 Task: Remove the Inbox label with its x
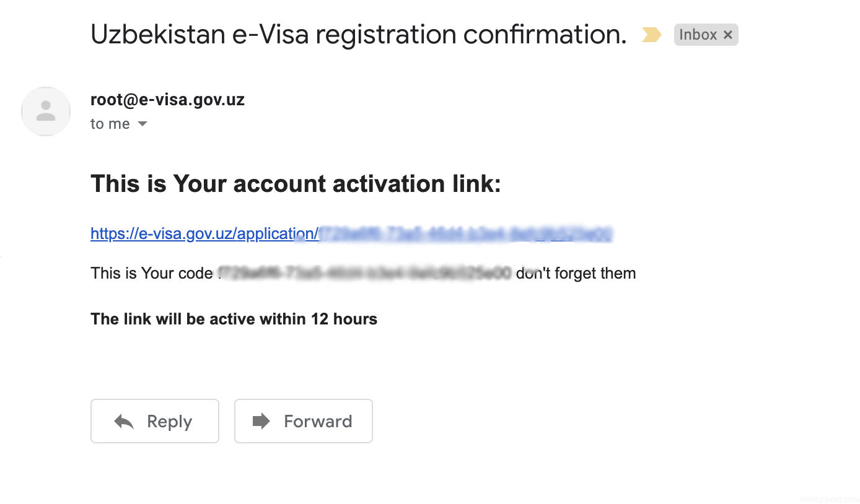tap(728, 35)
